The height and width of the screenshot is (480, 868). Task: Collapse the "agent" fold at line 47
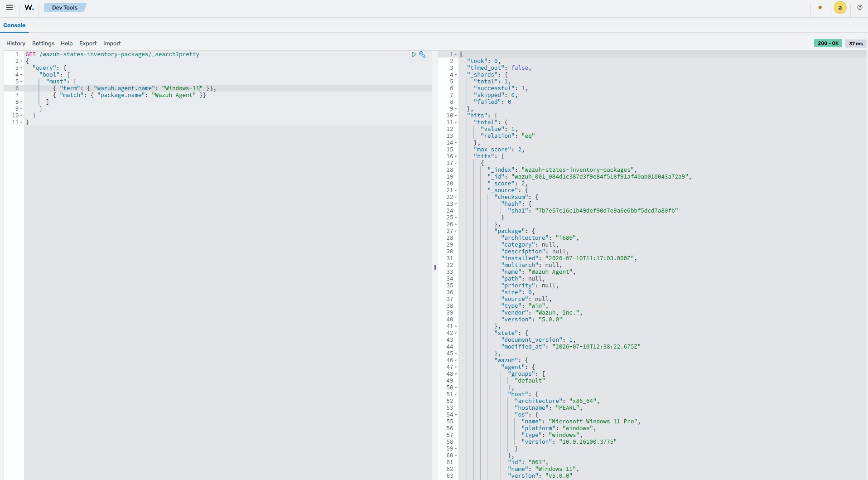tap(456, 367)
